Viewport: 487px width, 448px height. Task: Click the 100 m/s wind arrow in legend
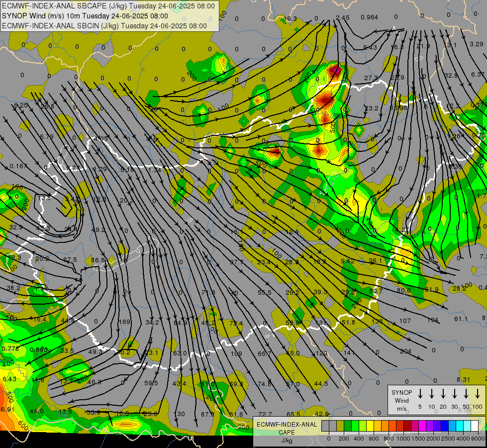pyautogui.click(x=478, y=393)
